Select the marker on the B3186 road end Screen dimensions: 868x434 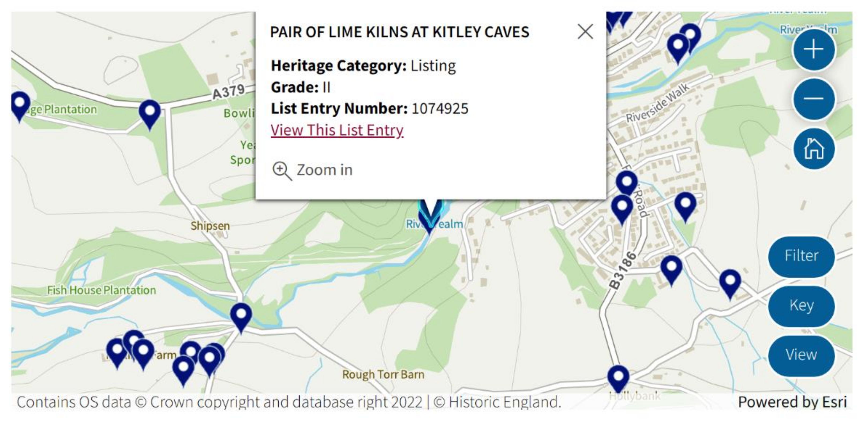pyautogui.click(x=671, y=268)
